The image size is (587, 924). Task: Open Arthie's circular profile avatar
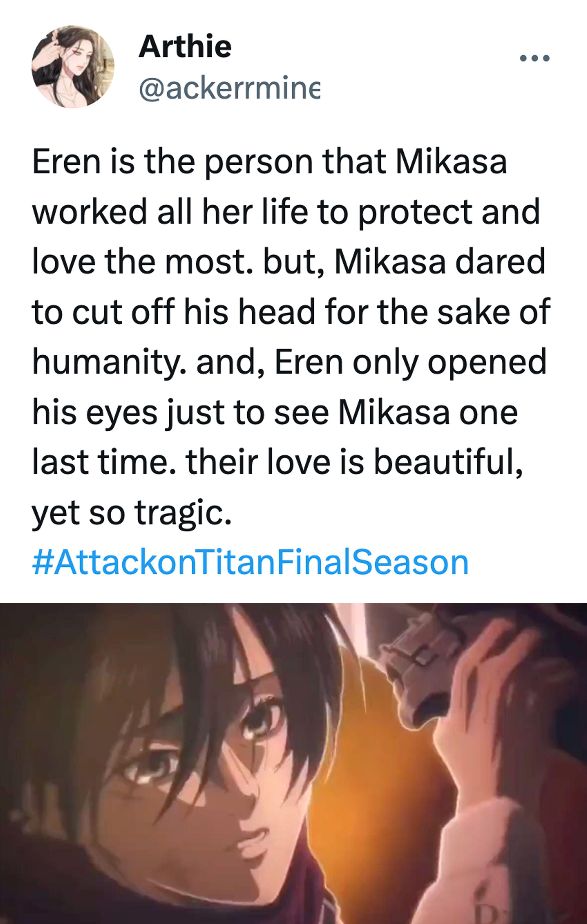click(73, 67)
